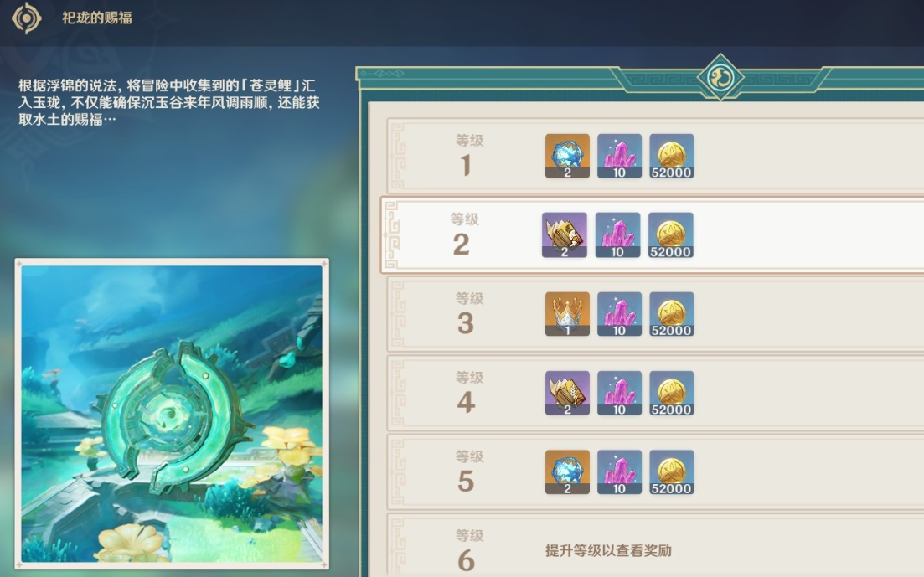Select the 等级 3 reward row
The width and height of the screenshot is (924, 577).
pyautogui.click(x=655, y=313)
